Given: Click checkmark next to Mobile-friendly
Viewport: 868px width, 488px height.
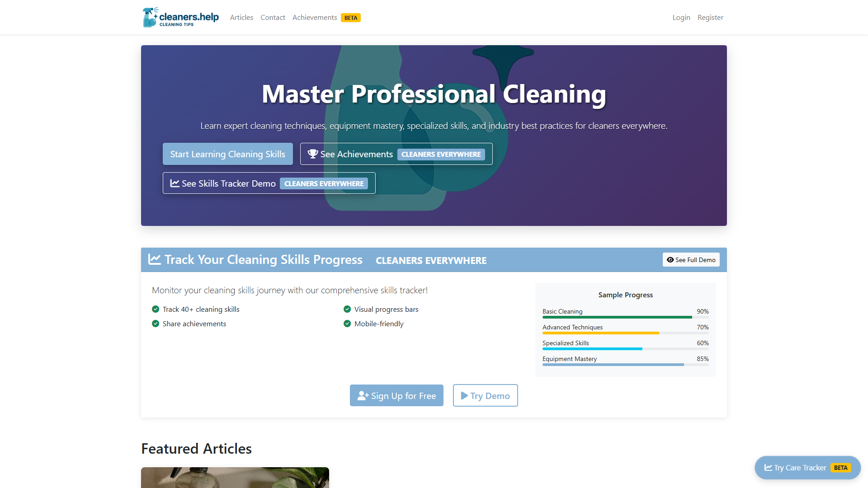Looking at the screenshot, I should (x=347, y=324).
